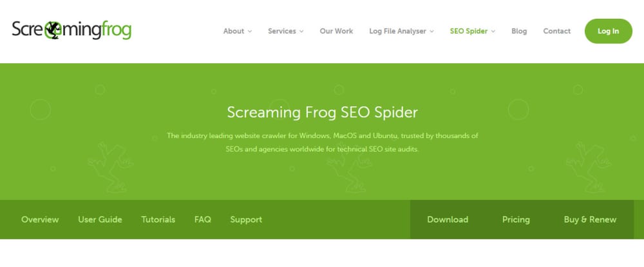This screenshot has width=644, height=267.
Task: Click the Log In button
Action: click(609, 31)
